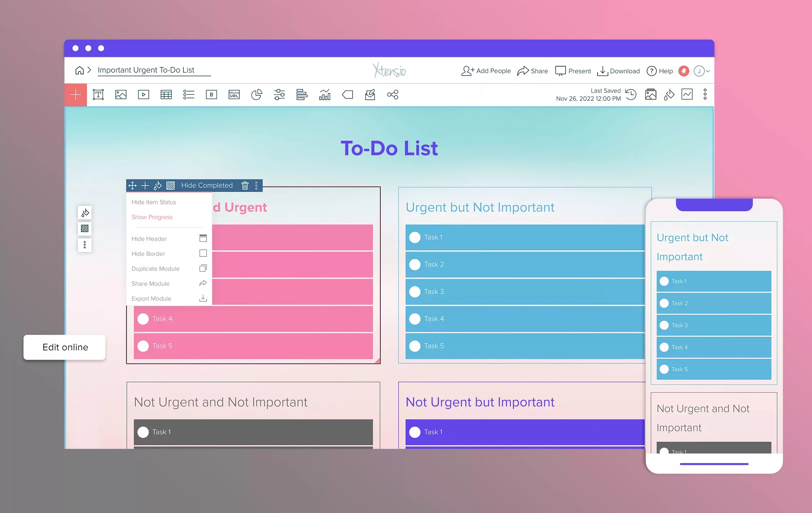The height and width of the screenshot is (513, 812).
Task: Open the three-dot menu at toolbar's far right
Action: pyautogui.click(x=706, y=94)
